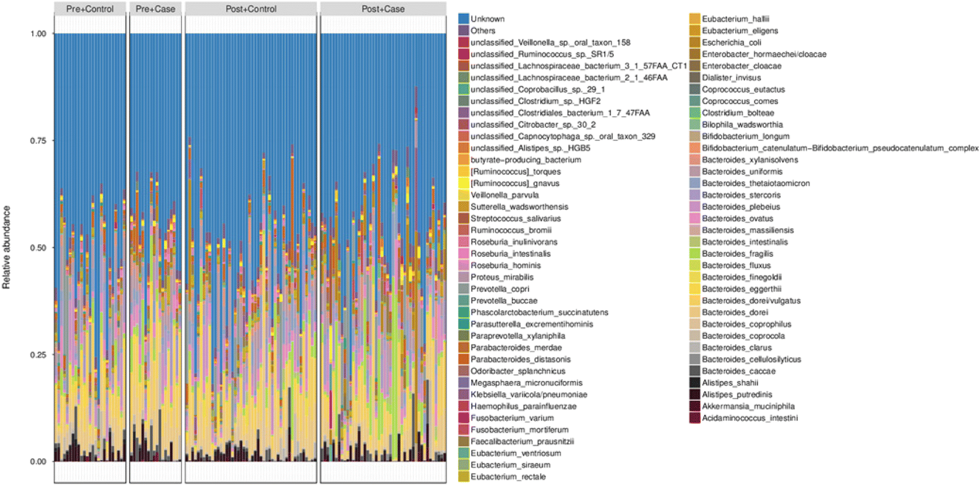
Task: Click the Coprococcus_eutactus legend label
Action: pyautogui.click(x=743, y=89)
